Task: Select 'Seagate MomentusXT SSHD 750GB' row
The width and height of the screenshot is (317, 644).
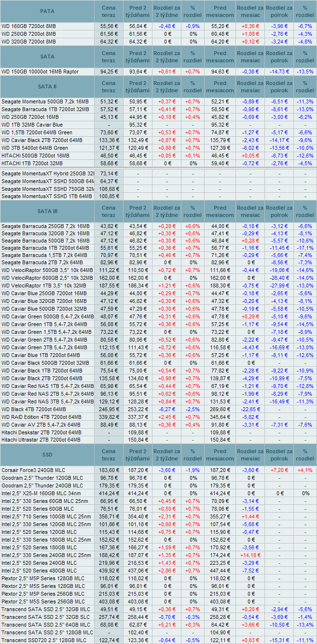Action: pyautogui.click(x=158, y=188)
